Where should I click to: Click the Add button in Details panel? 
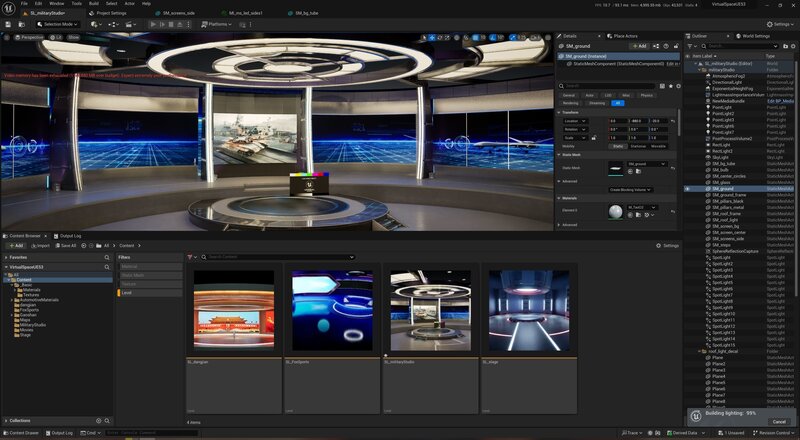coord(637,46)
